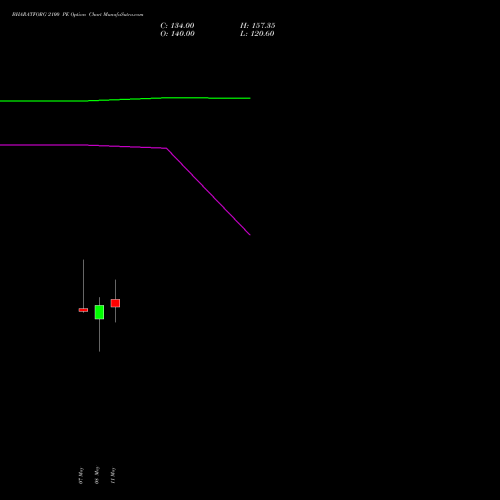The height and width of the screenshot is (500, 500).
Task: Click the green moving average line
Action: pyautogui.click(x=125, y=99)
